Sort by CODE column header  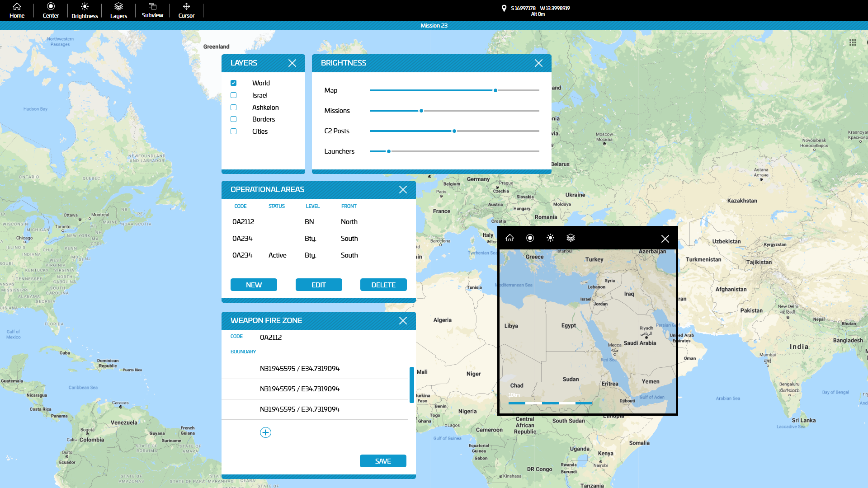[241, 206]
